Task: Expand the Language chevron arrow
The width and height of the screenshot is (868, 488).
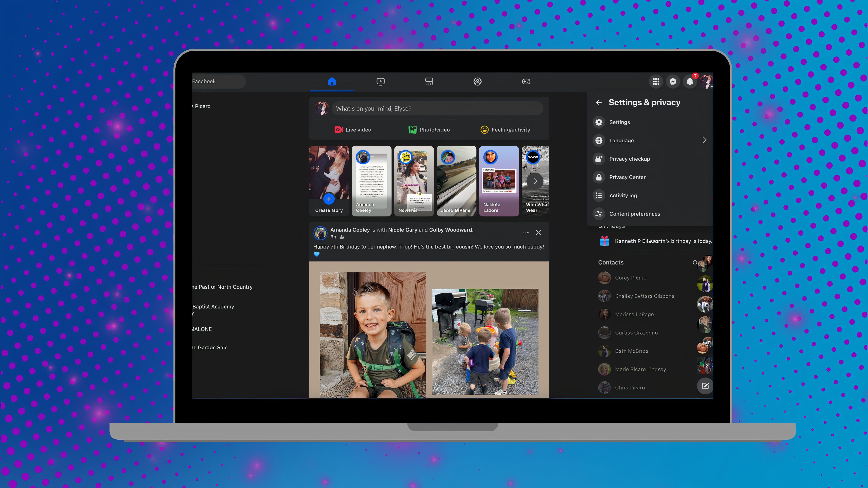Action: (704, 140)
